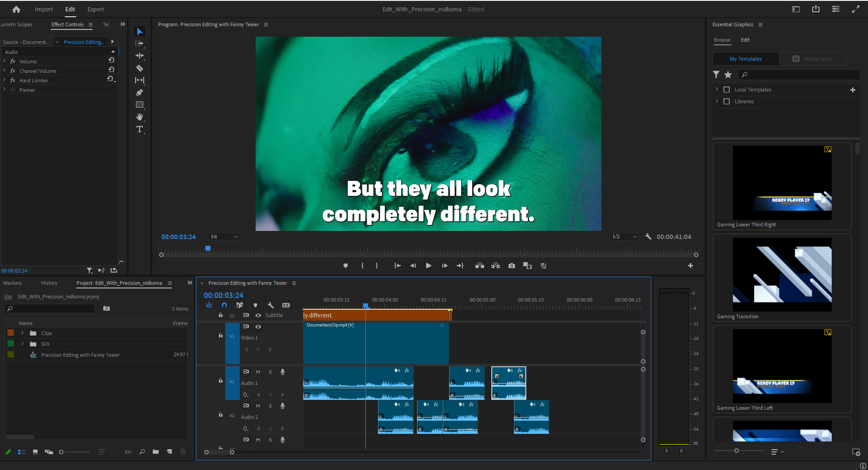Click the My Templates button
This screenshot has width=868, height=470.
(x=746, y=59)
